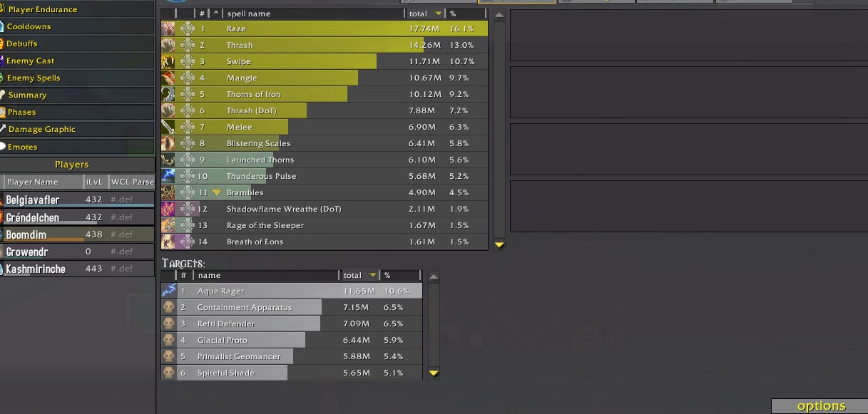Screen dimensions: 868x414
Task: Click the Swipe spell icon
Action: [168, 61]
